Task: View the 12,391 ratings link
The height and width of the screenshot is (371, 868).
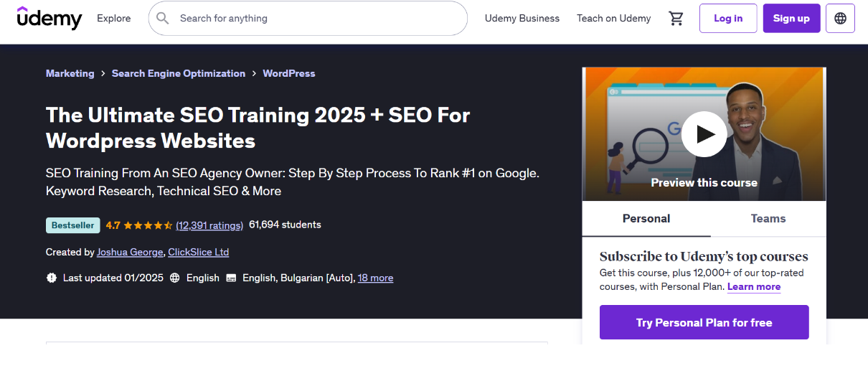Action: [x=209, y=225]
